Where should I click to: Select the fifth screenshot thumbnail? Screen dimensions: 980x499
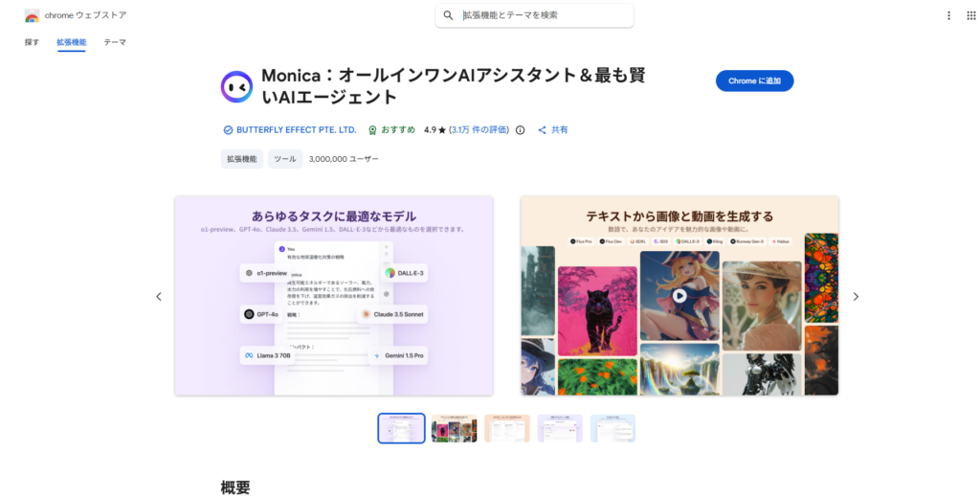click(x=612, y=428)
